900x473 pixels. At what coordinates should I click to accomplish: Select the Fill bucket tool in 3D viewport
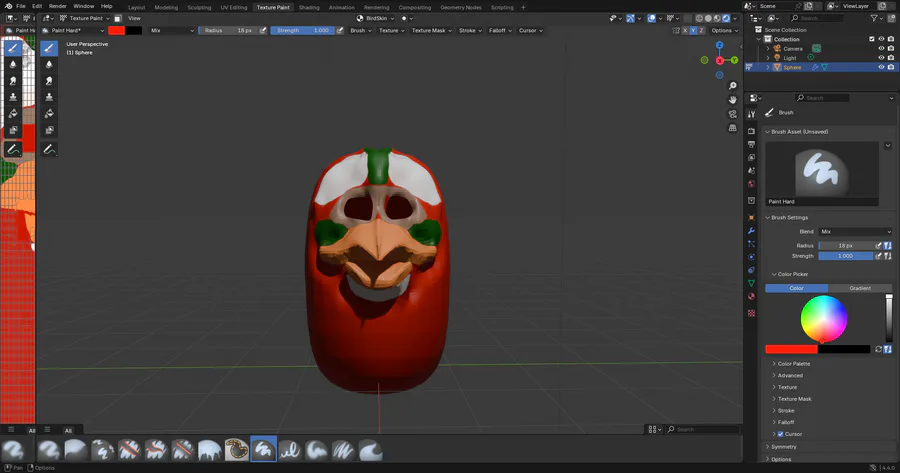49,114
